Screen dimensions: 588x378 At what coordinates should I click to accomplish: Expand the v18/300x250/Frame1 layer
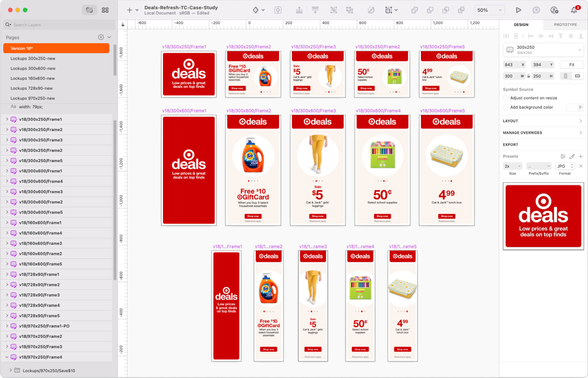pyautogui.click(x=7, y=119)
